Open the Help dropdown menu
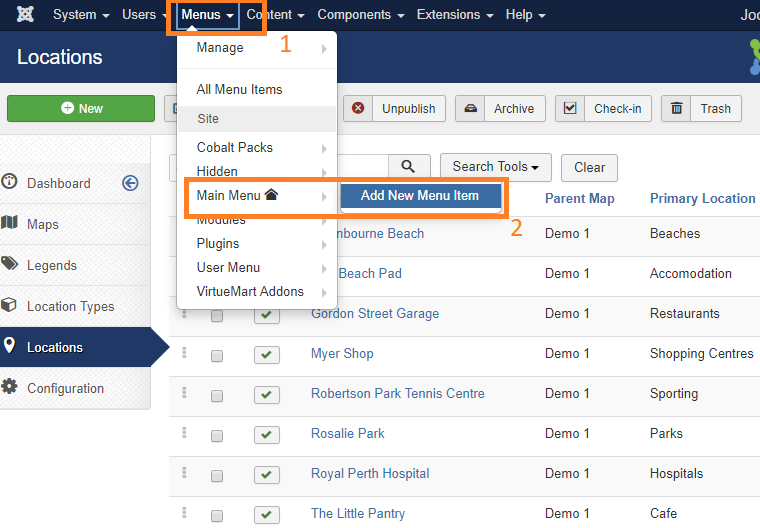 [525, 15]
